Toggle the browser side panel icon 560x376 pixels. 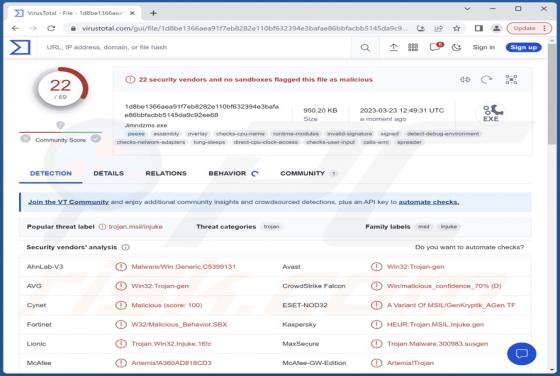(479, 28)
